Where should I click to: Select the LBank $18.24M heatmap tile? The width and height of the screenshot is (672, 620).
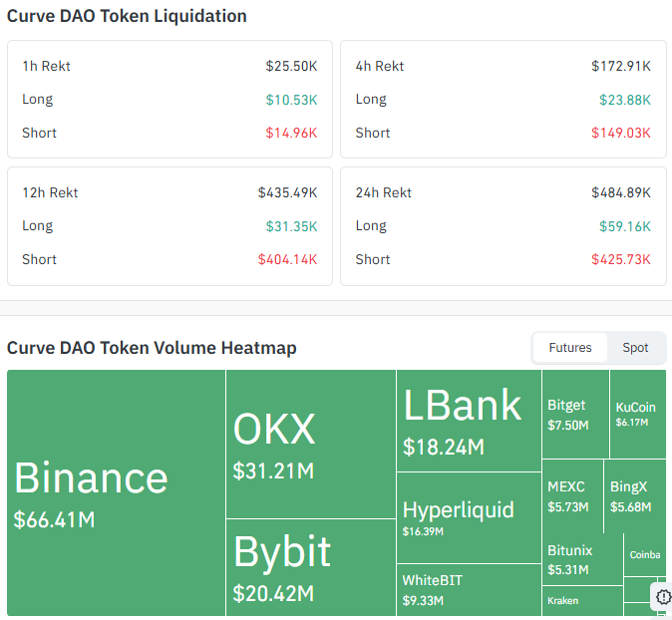tap(469, 421)
